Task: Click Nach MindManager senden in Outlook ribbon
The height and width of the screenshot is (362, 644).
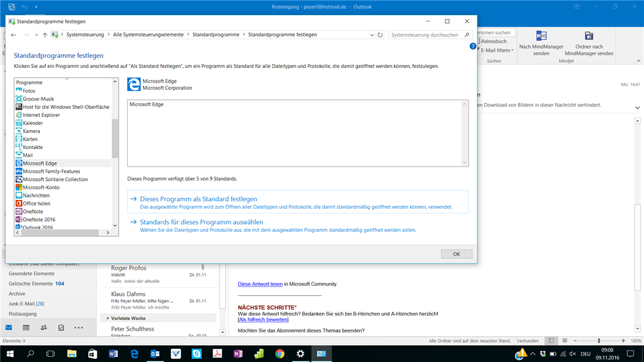Action: [541, 43]
